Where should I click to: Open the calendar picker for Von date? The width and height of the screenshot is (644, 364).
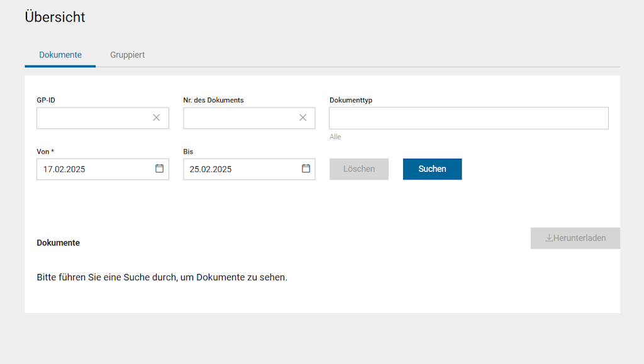click(160, 169)
